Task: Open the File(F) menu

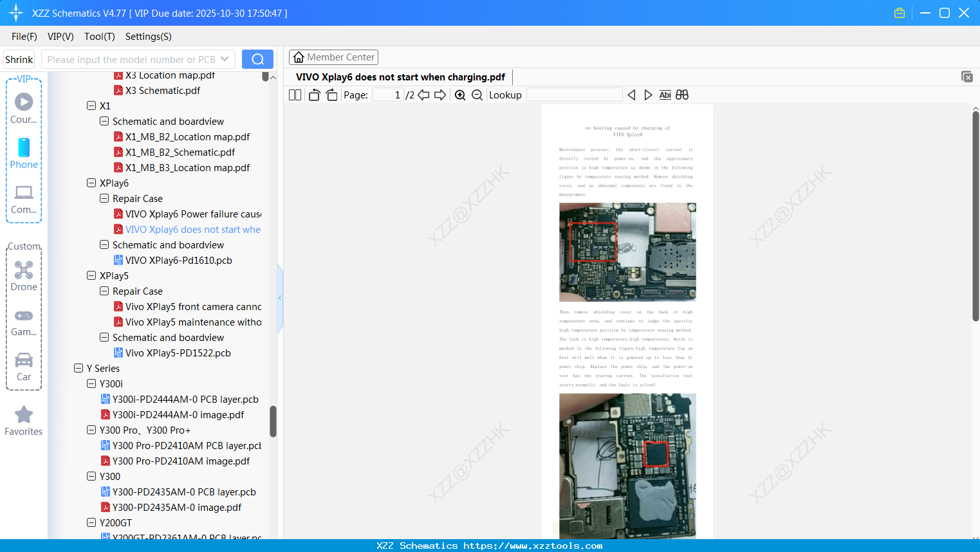Action: tap(24, 37)
